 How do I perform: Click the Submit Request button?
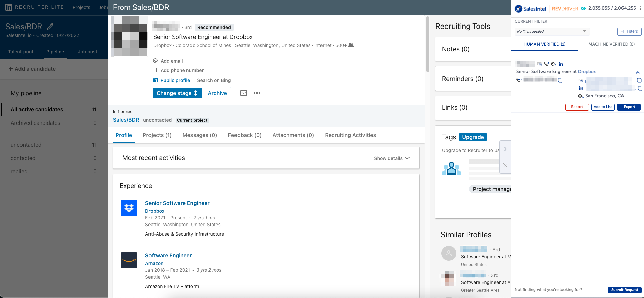pos(625,290)
